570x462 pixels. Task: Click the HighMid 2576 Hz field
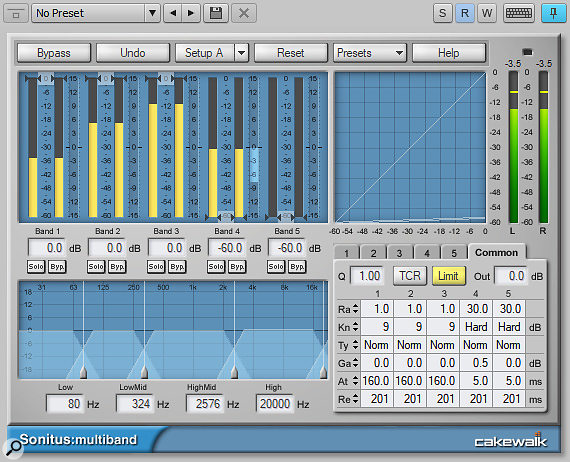(x=205, y=404)
